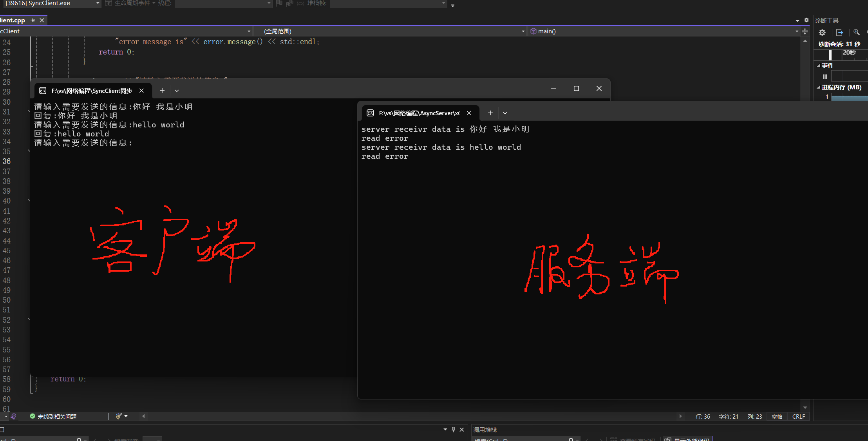This screenshot has width=868, height=441.
Task: Select the AsyncServer terminal tab
Action: pyautogui.click(x=418, y=113)
